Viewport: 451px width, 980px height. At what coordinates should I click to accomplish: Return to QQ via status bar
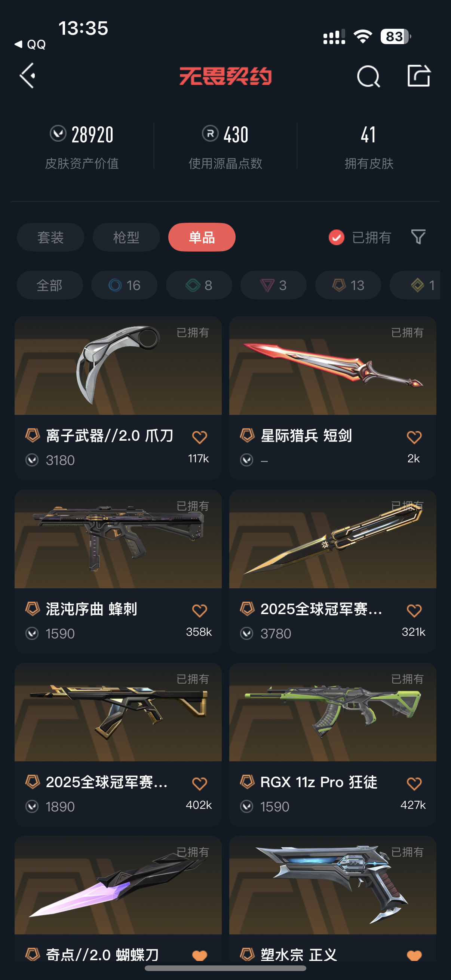30,44
